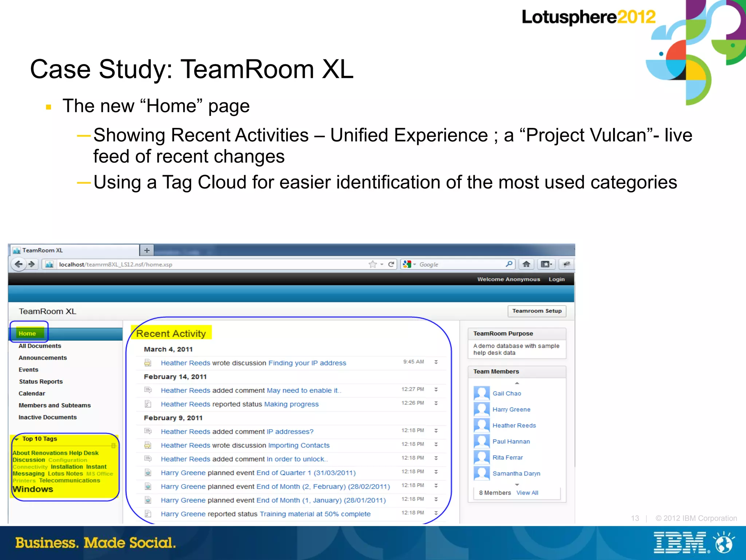746x560 pixels.
Task: Select the TeamRoom XL browser tab
Action: 75,250
